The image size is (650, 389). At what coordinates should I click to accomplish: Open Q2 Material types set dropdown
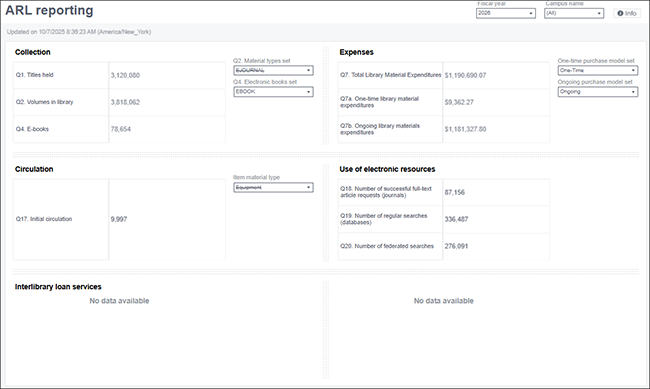click(x=273, y=71)
